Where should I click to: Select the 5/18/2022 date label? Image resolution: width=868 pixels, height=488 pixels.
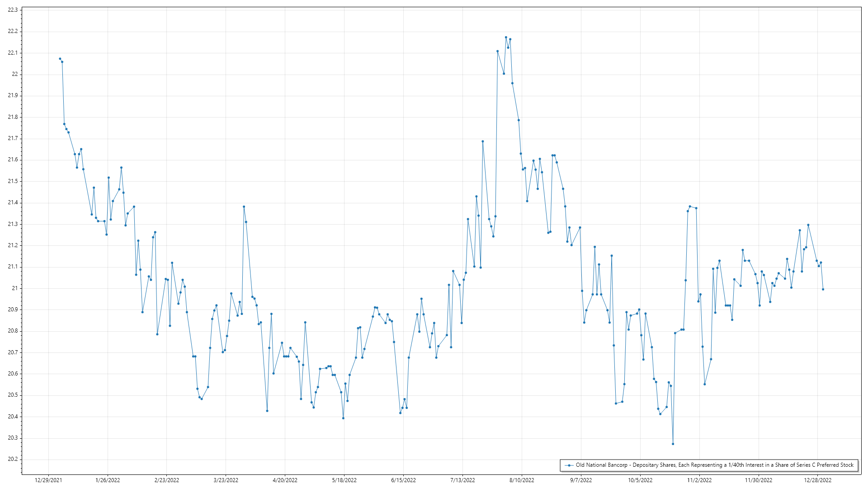coord(344,480)
